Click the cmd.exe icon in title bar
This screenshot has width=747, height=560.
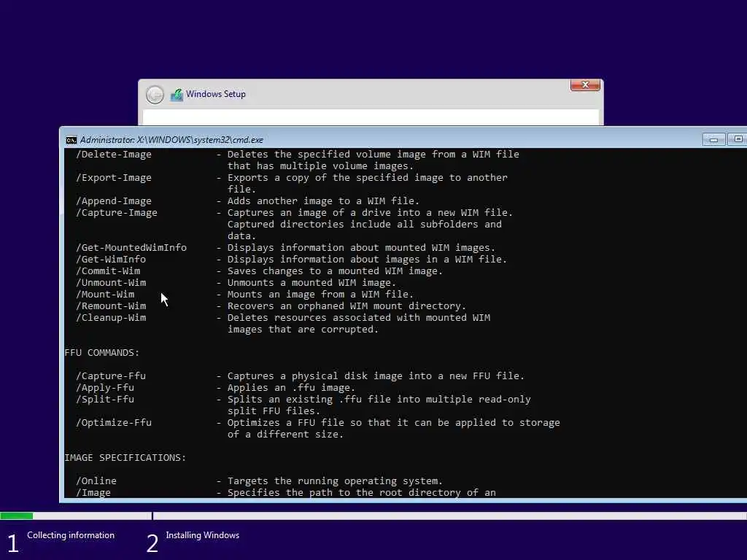coord(71,140)
